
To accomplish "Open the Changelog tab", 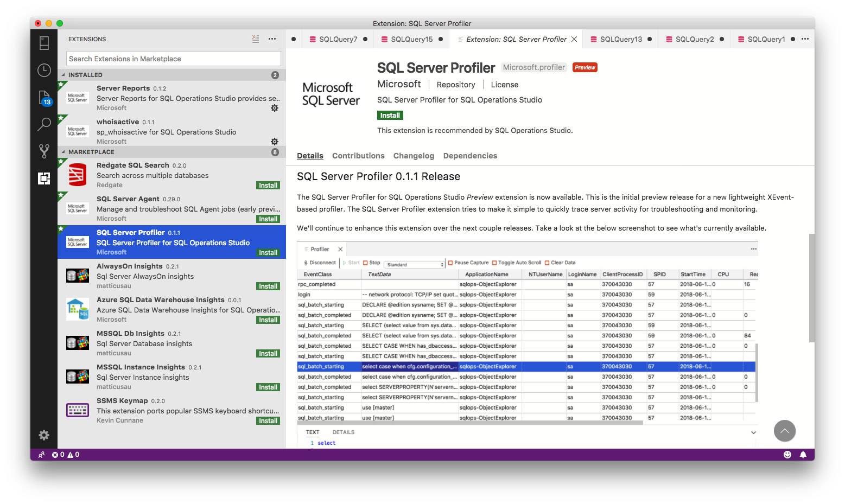I will (x=414, y=156).
